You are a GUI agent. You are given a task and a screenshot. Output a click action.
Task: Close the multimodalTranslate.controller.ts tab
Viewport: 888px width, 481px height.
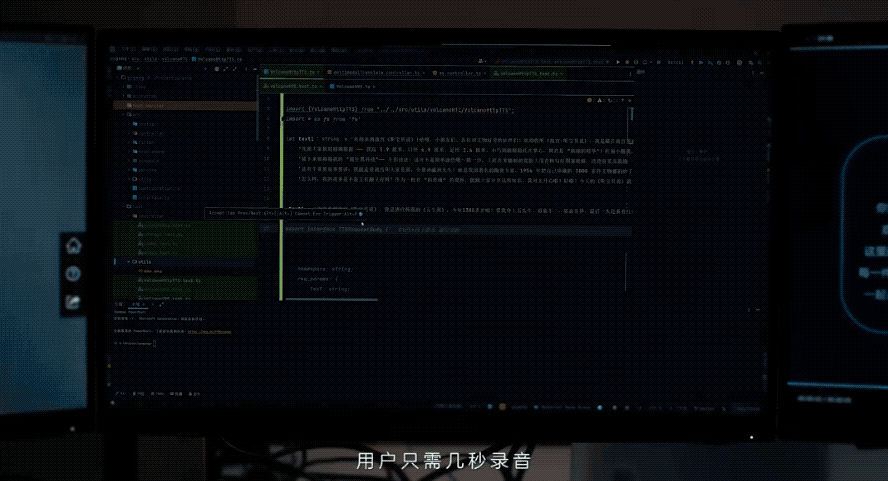tap(424, 73)
